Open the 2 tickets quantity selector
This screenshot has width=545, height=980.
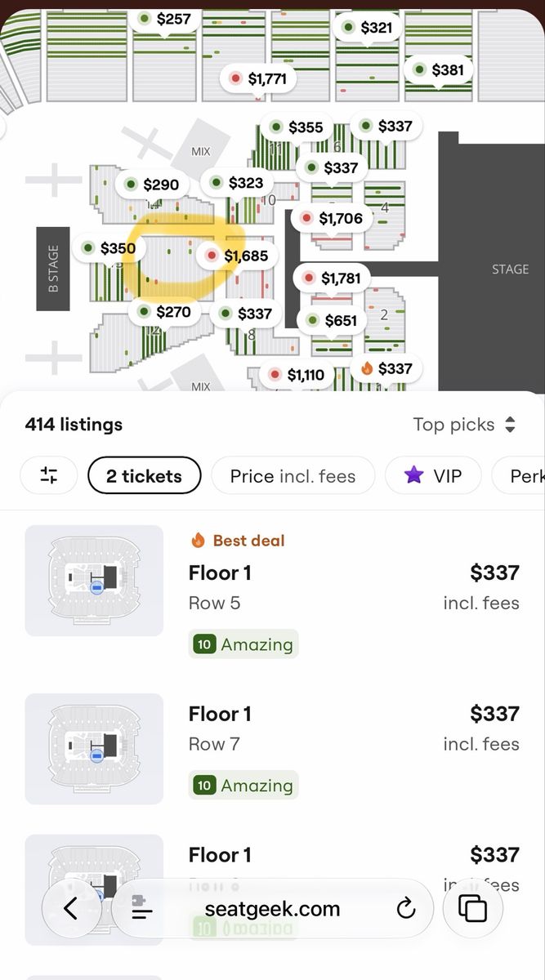click(144, 475)
